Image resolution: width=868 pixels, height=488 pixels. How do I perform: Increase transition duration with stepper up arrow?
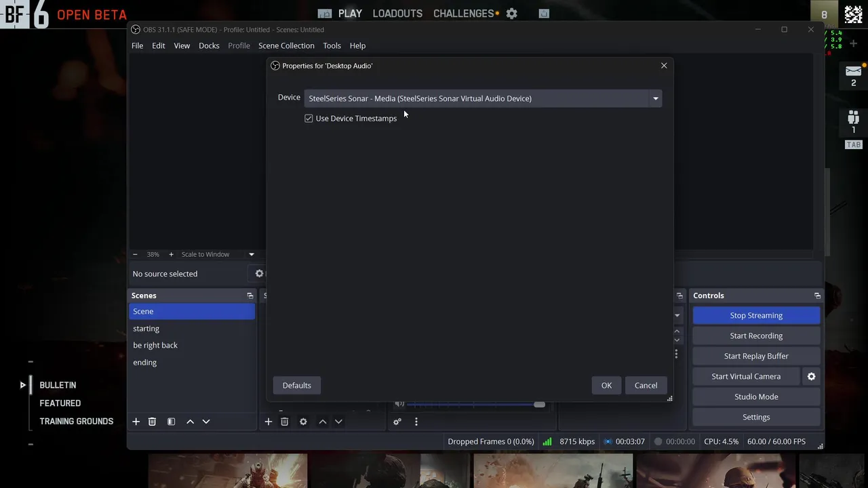pyautogui.click(x=677, y=331)
